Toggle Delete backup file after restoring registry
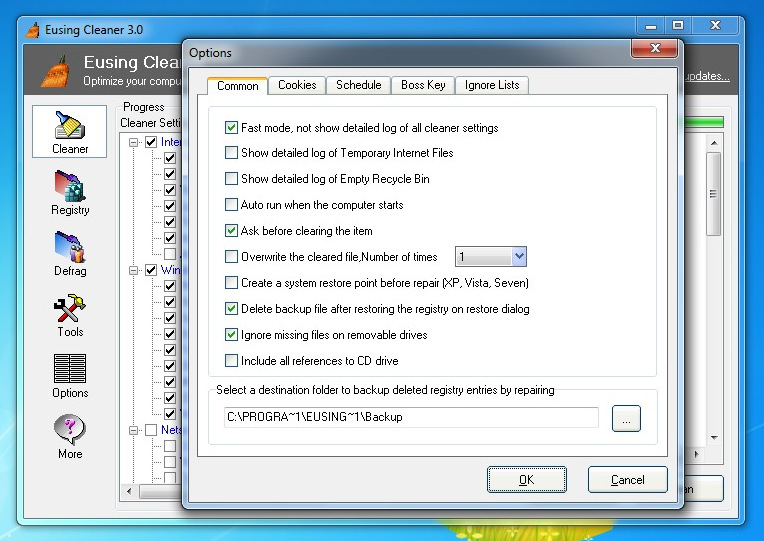Image resolution: width=764 pixels, height=541 pixels. point(231,308)
